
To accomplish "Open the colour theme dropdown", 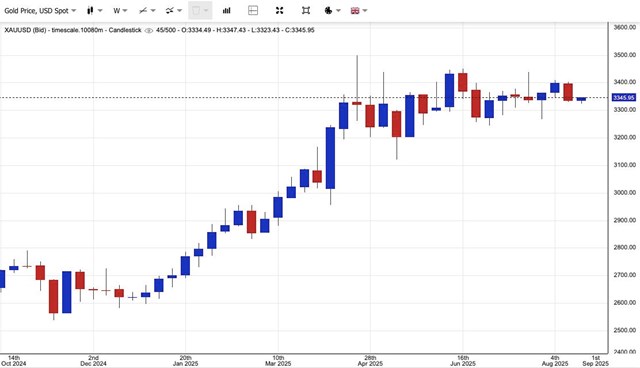I will 332,11.
